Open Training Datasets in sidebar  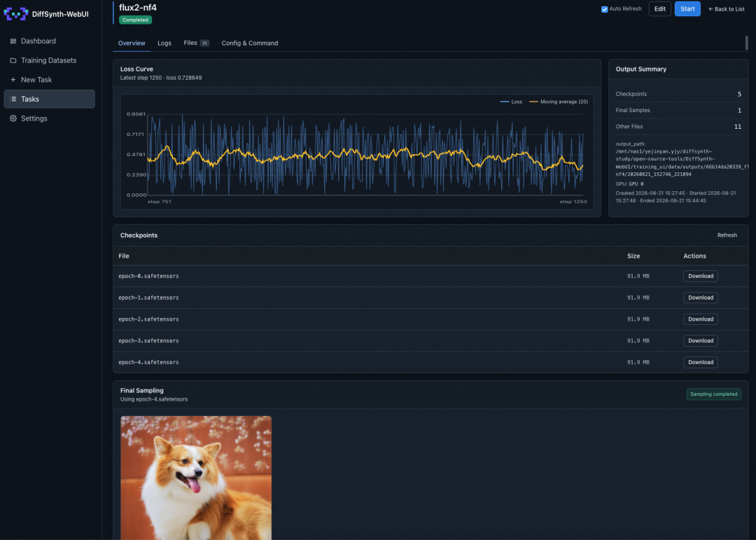point(49,60)
